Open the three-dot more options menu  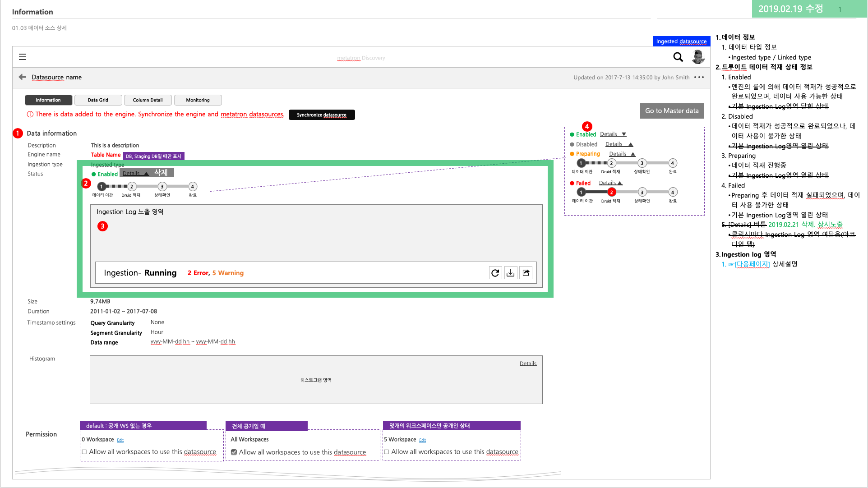point(699,77)
